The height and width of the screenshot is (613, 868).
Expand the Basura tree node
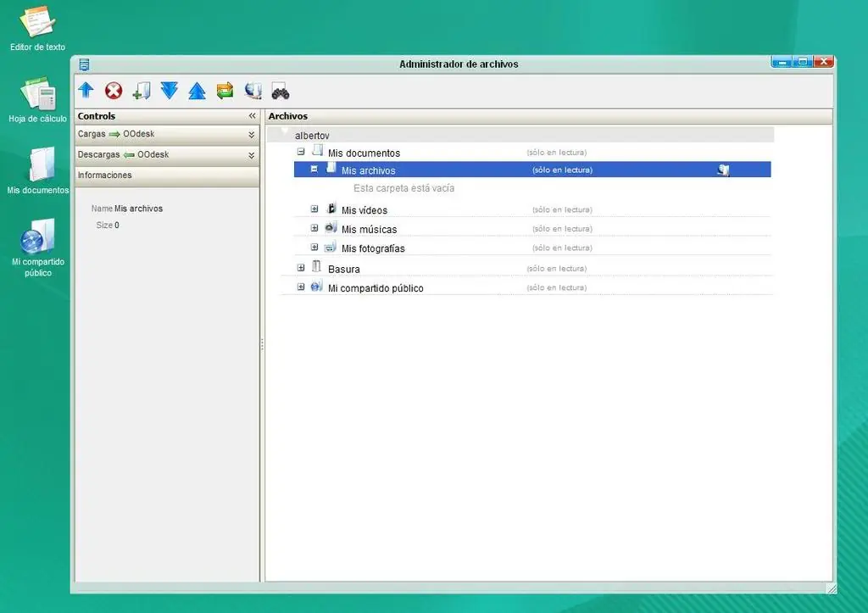coord(301,268)
